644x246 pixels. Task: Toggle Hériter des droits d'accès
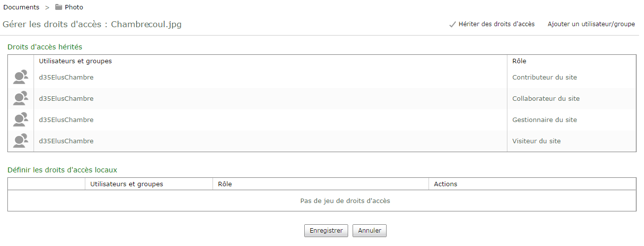(x=492, y=24)
